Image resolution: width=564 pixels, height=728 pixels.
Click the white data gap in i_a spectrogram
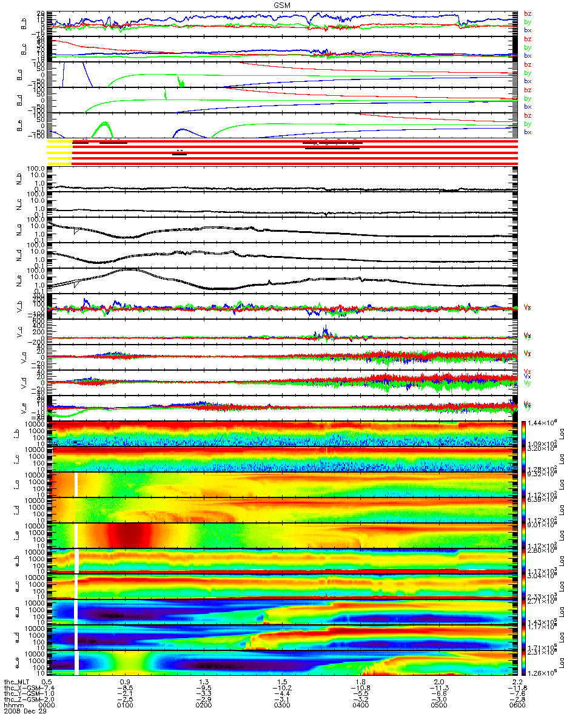[76, 484]
